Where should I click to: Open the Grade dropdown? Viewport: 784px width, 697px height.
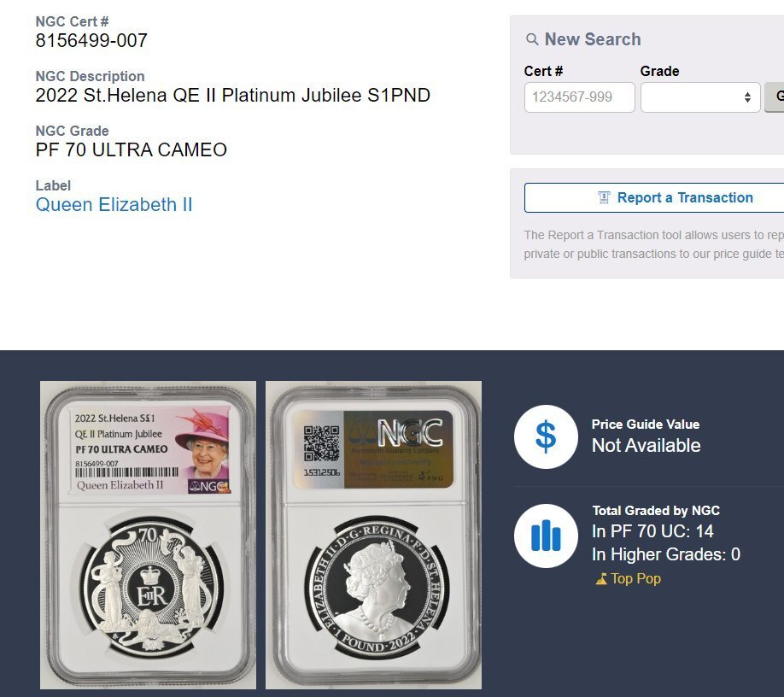pos(700,97)
